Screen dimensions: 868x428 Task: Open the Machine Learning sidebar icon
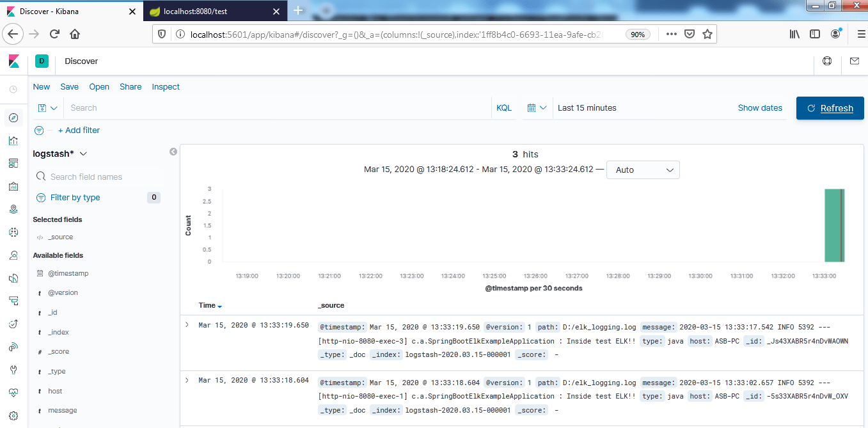13,232
